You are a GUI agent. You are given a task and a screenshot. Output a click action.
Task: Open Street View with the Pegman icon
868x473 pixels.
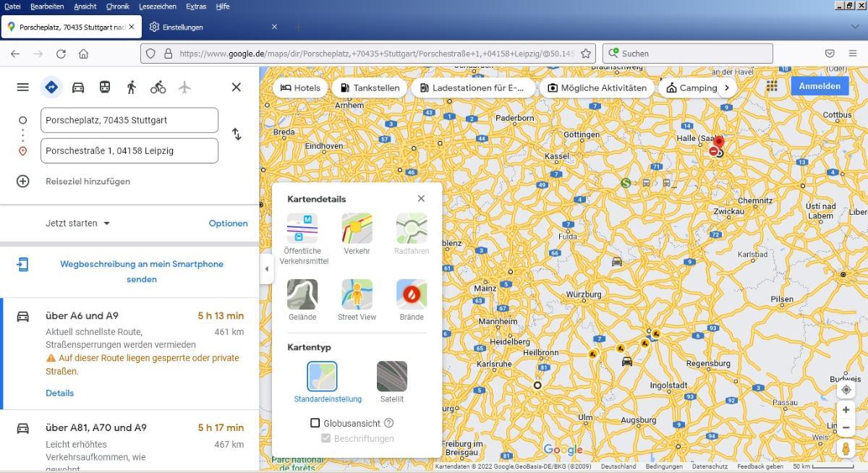[846, 449]
